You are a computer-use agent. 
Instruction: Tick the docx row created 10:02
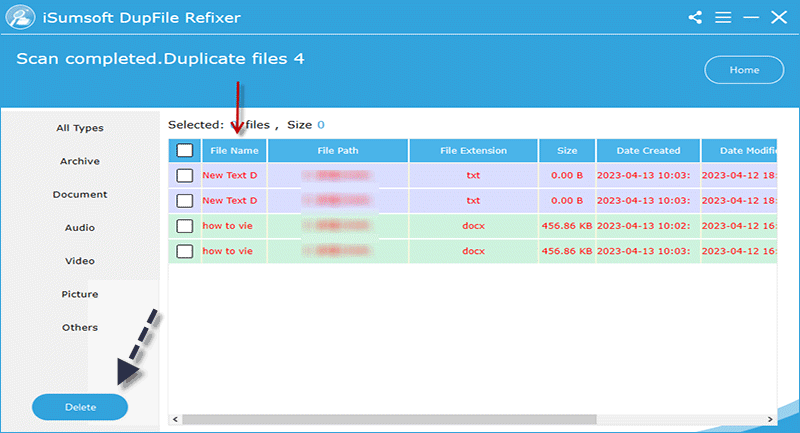(x=185, y=226)
